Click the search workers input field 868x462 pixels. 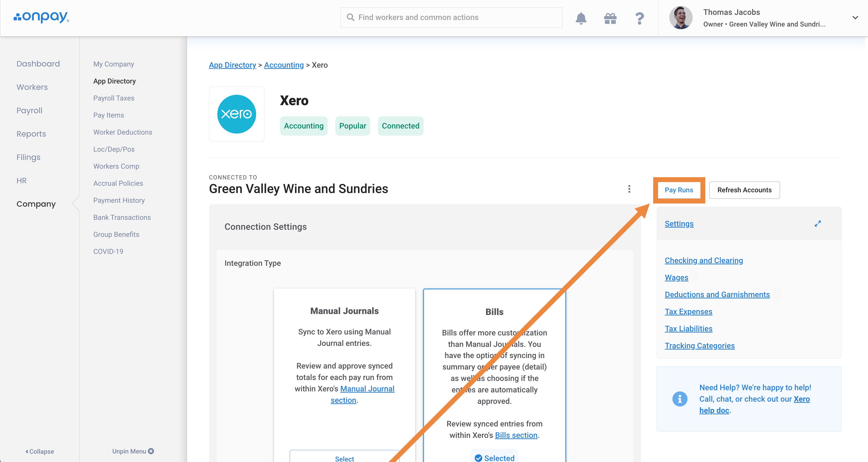pos(451,18)
